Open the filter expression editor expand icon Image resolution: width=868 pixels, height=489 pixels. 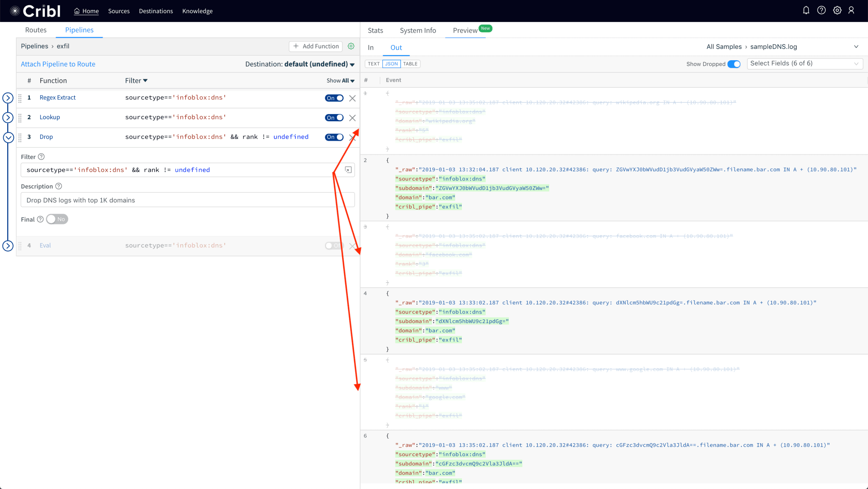tap(348, 170)
